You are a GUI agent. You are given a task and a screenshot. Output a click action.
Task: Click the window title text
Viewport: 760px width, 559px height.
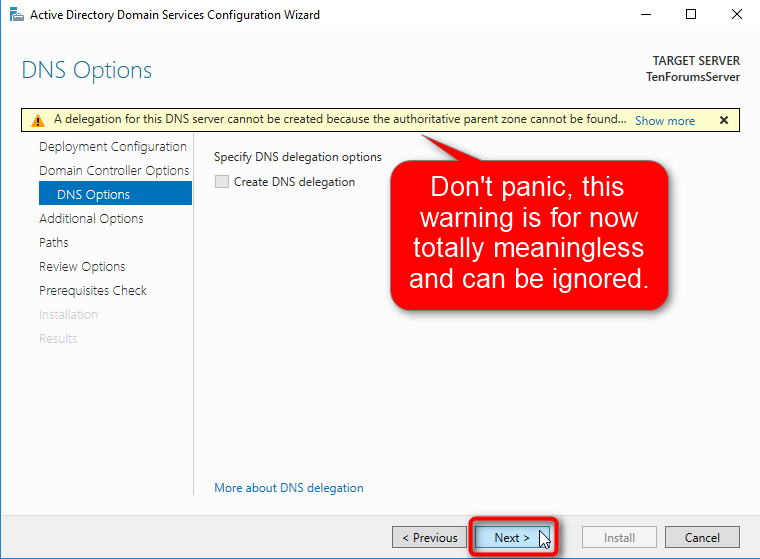[x=174, y=15]
